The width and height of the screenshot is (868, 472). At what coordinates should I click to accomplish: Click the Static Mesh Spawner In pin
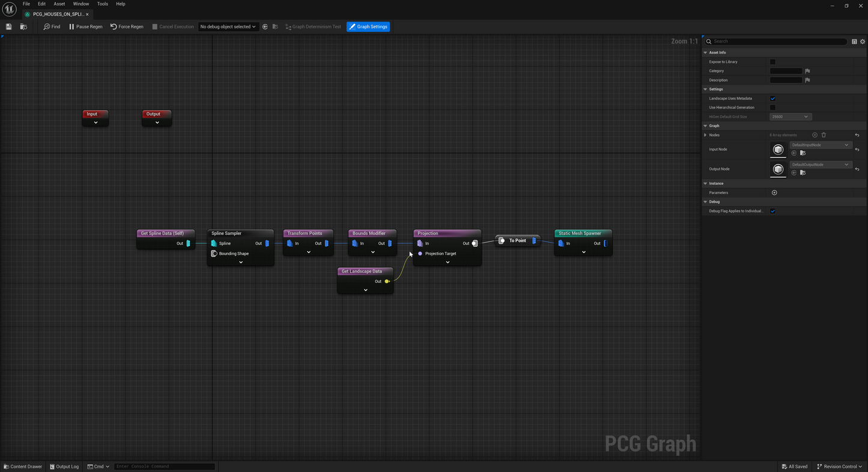tap(561, 243)
